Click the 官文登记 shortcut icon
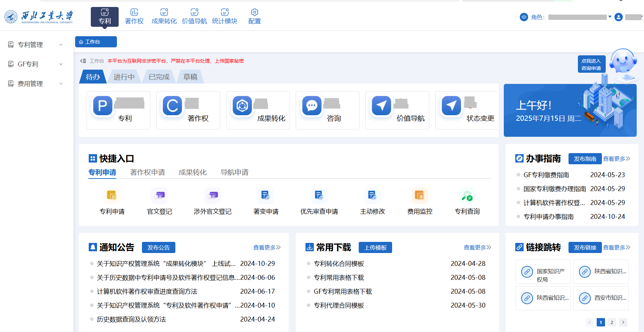Screen dimensions: 644x332 [159, 196]
